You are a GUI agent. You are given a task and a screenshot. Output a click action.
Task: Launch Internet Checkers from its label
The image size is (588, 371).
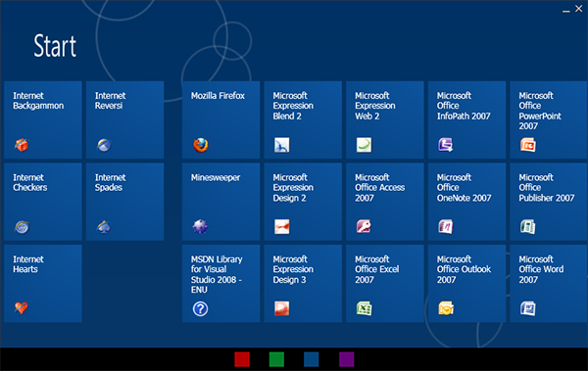point(30,182)
